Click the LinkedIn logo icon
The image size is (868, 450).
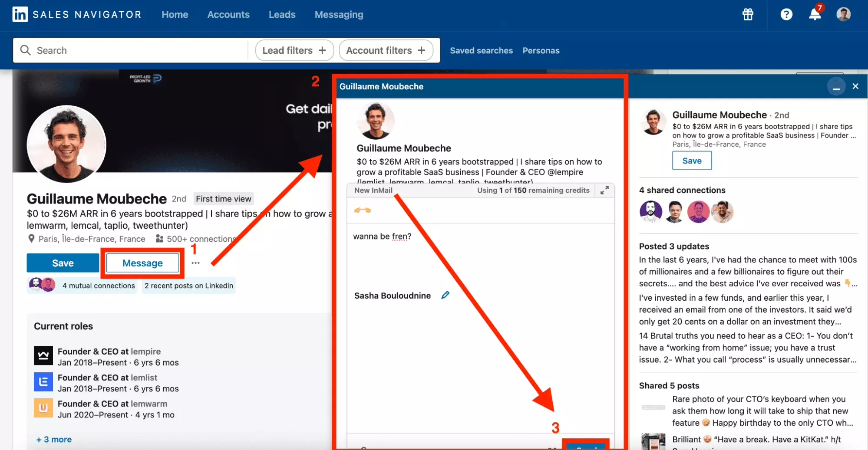coord(20,14)
